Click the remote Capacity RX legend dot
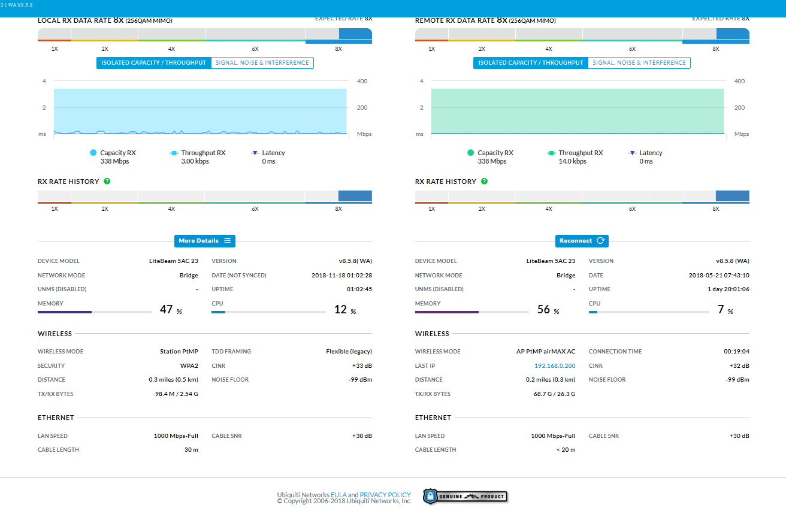Screen dimensions: 786x532 (x=470, y=153)
